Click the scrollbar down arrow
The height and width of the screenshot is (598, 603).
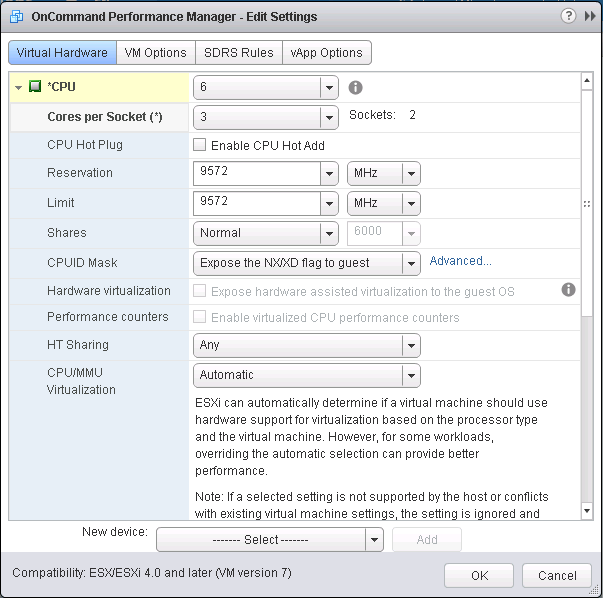587,511
